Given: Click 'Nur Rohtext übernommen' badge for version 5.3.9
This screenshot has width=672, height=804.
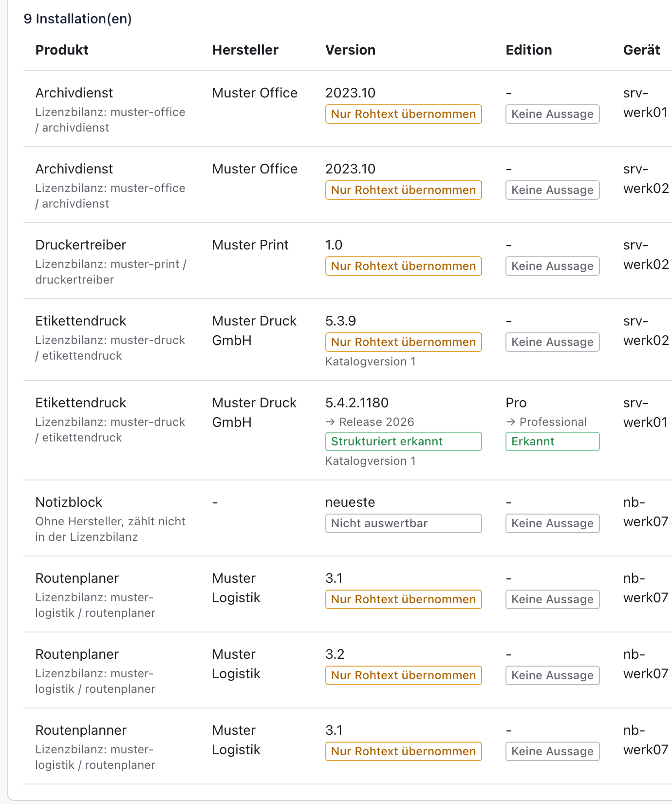Looking at the screenshot, I should point(403,342).
